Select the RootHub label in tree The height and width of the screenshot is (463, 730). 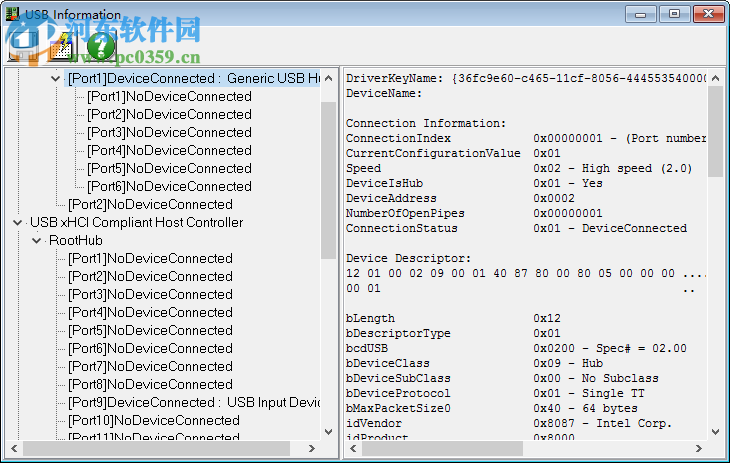coord(75,240)
